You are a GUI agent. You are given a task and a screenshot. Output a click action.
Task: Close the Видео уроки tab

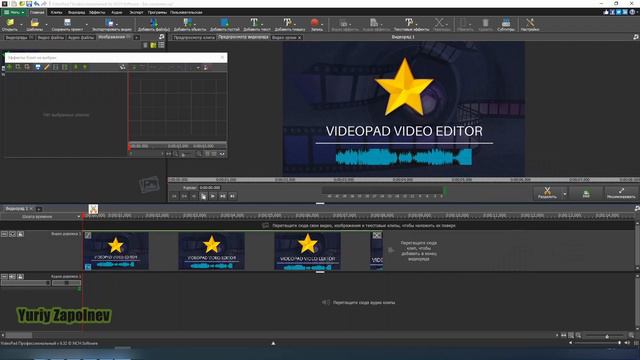pos(299,38)
